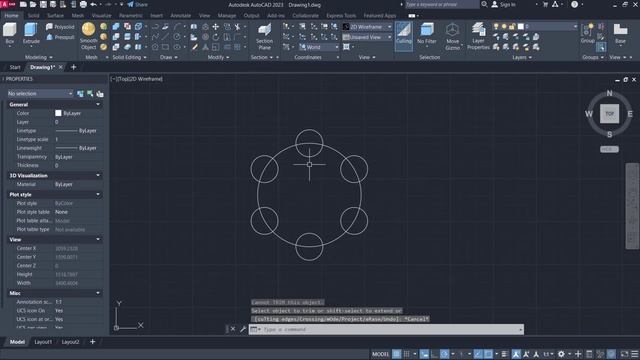Switch to the Home ribbon tab

(x=11, y=16)
